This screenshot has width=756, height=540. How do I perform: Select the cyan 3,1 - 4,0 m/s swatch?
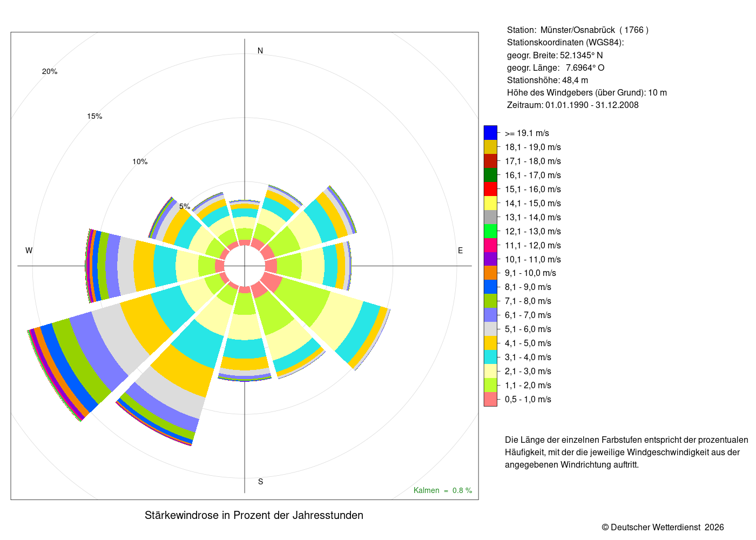[490, 357]
